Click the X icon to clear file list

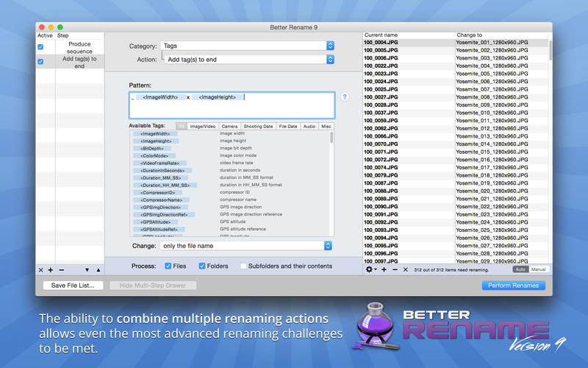point(405,270)
